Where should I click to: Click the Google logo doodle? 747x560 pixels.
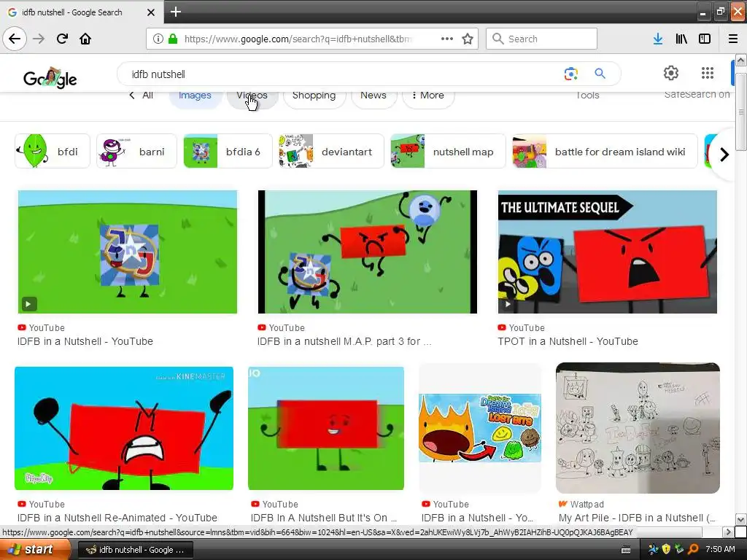tap(50, 78)
